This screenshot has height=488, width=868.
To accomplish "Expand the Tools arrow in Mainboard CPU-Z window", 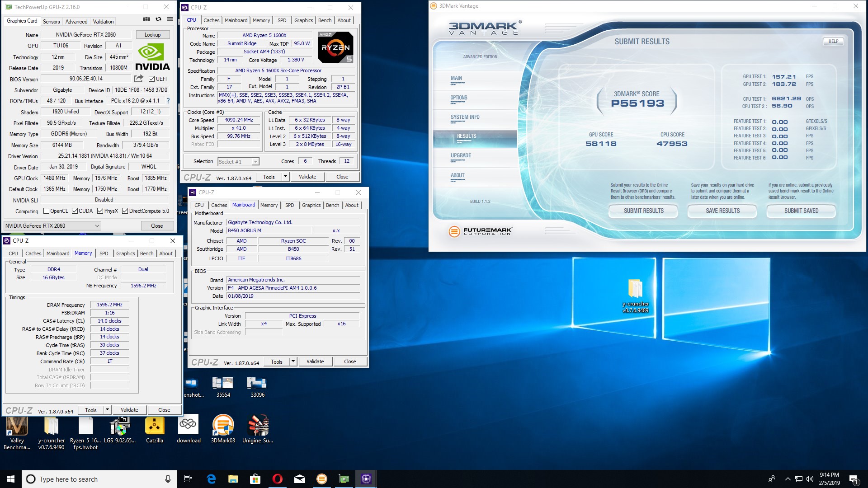I will click(x=293, y=361).
